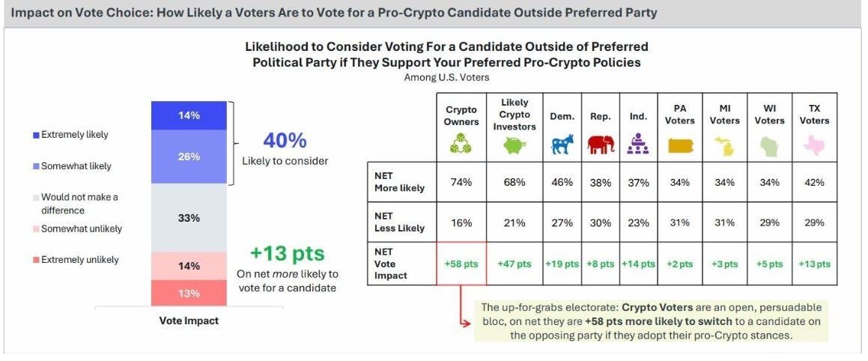This screenshot has height=361, width=868.
Task: Click the Extremely unlikely legend swatch
Action: point(37,260)
